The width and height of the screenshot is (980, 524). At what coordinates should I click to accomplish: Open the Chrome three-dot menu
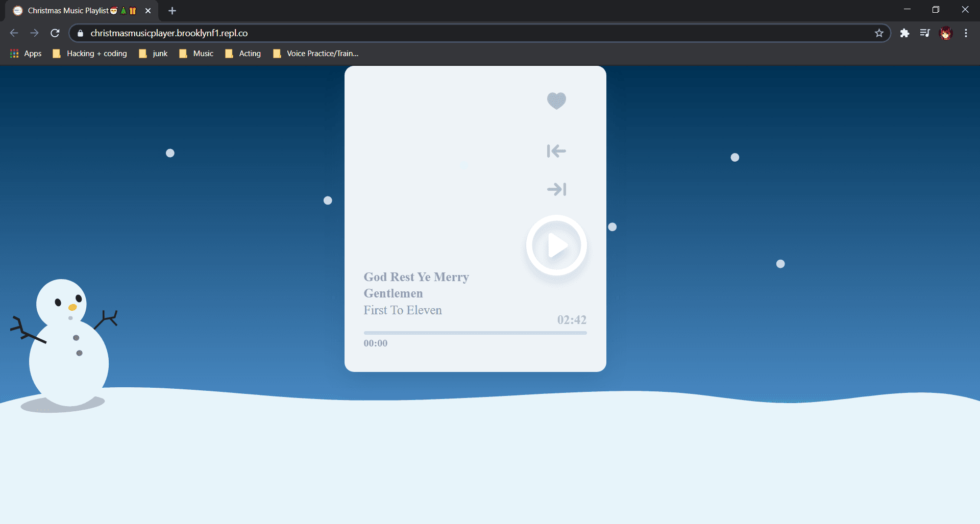pos(966,33)
